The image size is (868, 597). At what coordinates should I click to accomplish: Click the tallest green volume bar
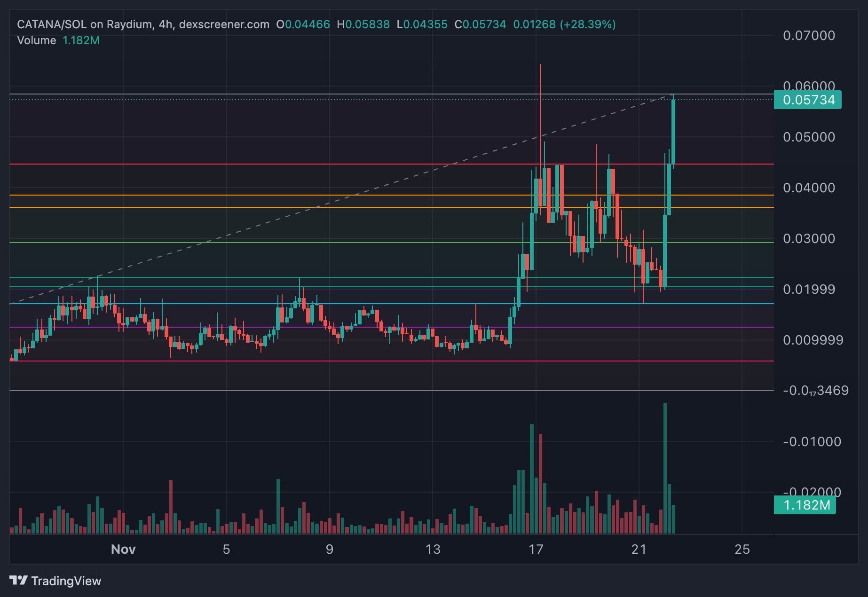(x=665, y=470)
